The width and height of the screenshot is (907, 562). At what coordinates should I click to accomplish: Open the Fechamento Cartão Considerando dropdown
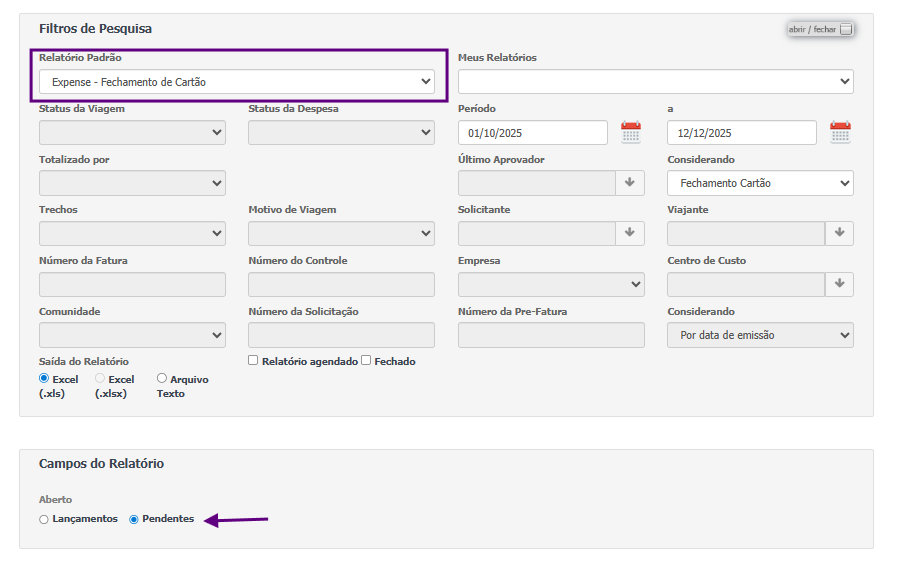point(759,183)
